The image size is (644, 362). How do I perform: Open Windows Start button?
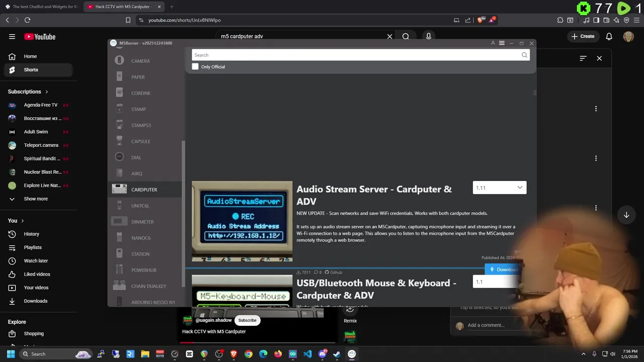(11, 354)
